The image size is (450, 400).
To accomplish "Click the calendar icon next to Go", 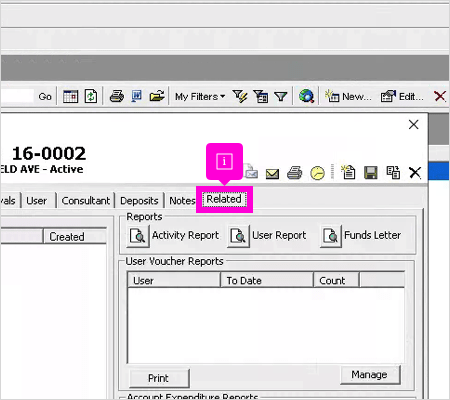I will tap(70, 96).
